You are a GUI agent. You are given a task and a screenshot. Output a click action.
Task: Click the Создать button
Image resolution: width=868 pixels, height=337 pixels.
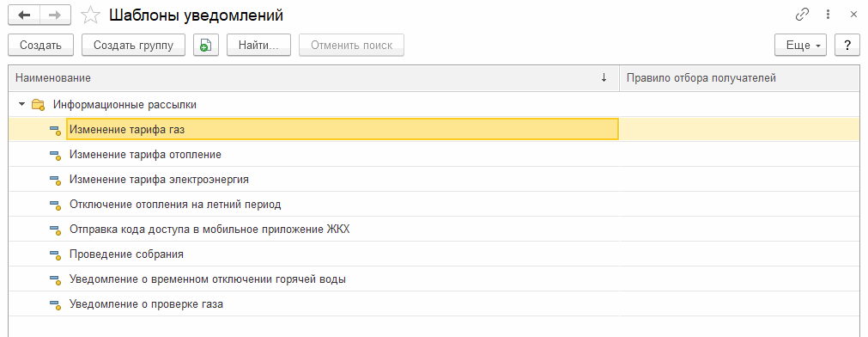[x=40, y=46]
